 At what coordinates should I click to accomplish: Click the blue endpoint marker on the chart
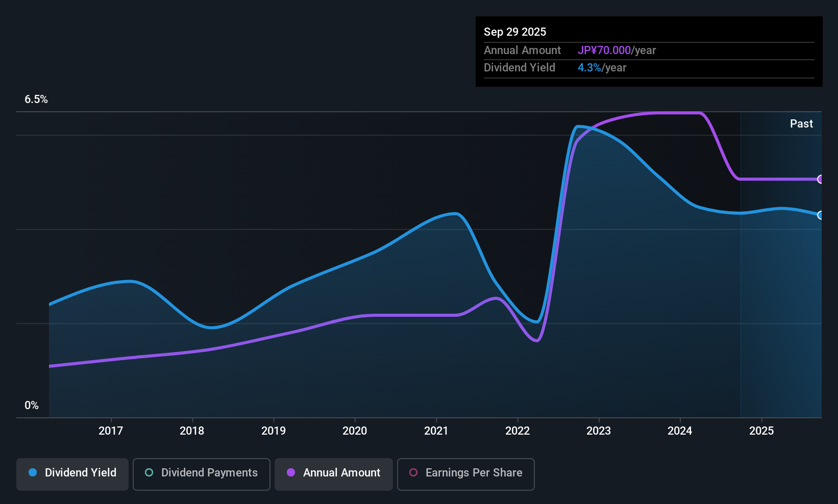coord(820,215)
